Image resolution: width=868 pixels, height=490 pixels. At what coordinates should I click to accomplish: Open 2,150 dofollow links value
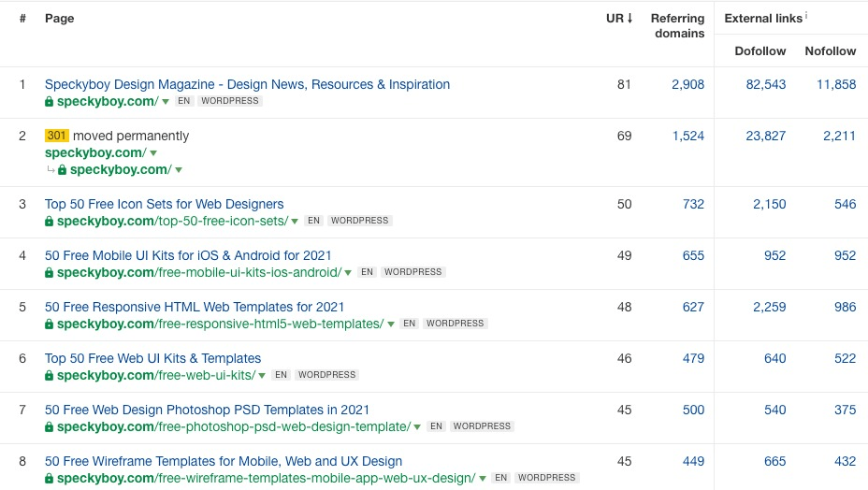pos(770,204)
